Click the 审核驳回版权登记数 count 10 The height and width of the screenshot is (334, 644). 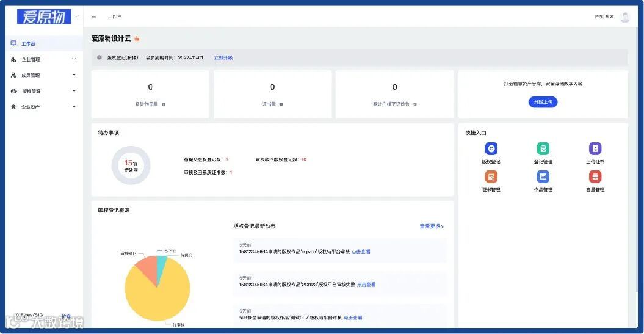[304, 159]
